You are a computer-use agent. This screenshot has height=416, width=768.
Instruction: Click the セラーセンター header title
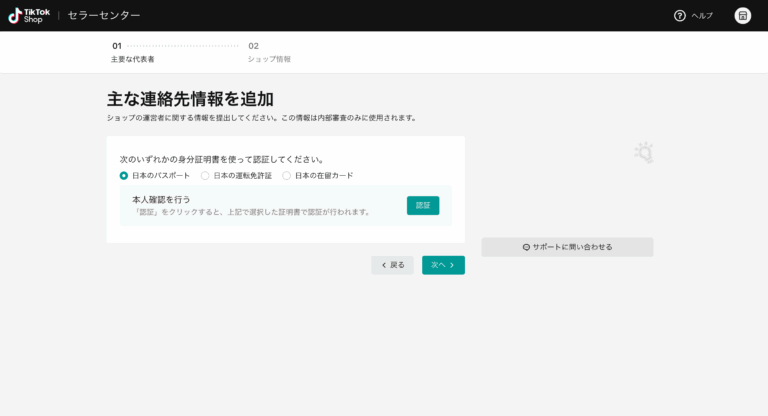104,16
